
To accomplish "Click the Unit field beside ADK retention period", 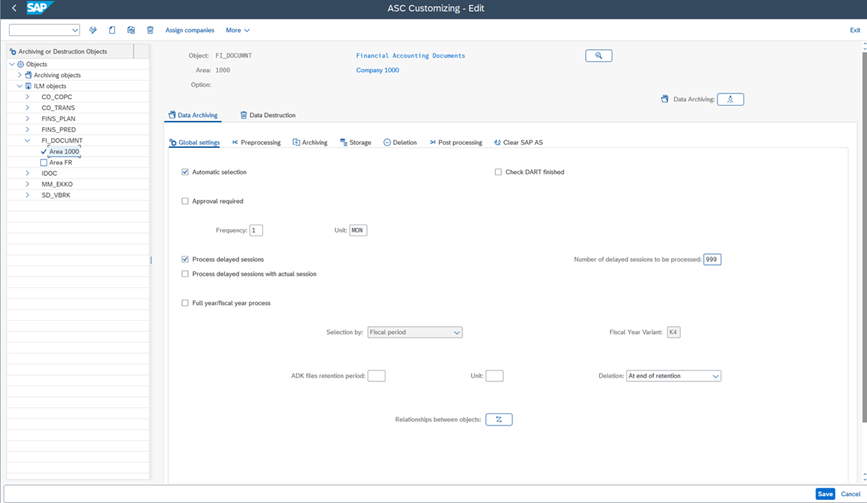I will [494, 376].
